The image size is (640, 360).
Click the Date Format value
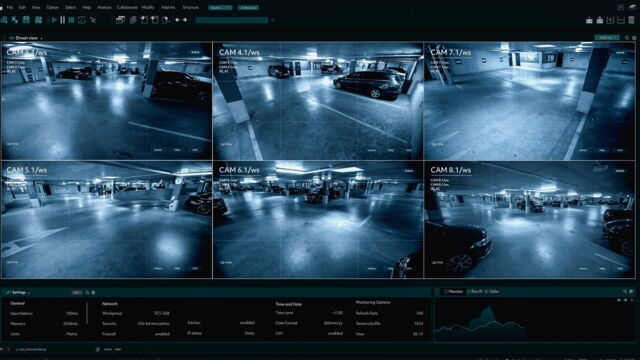(x=333, y=323)
